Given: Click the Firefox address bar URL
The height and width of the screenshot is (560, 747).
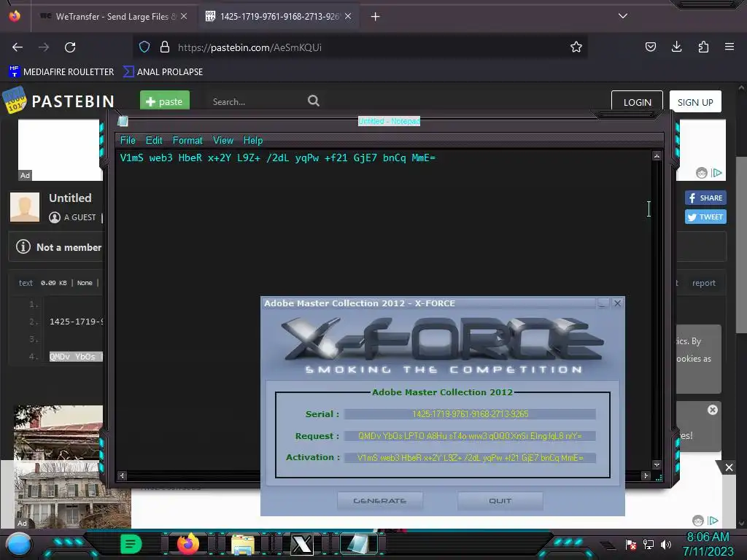Looking at the screenshot, I should coord(249,47).
